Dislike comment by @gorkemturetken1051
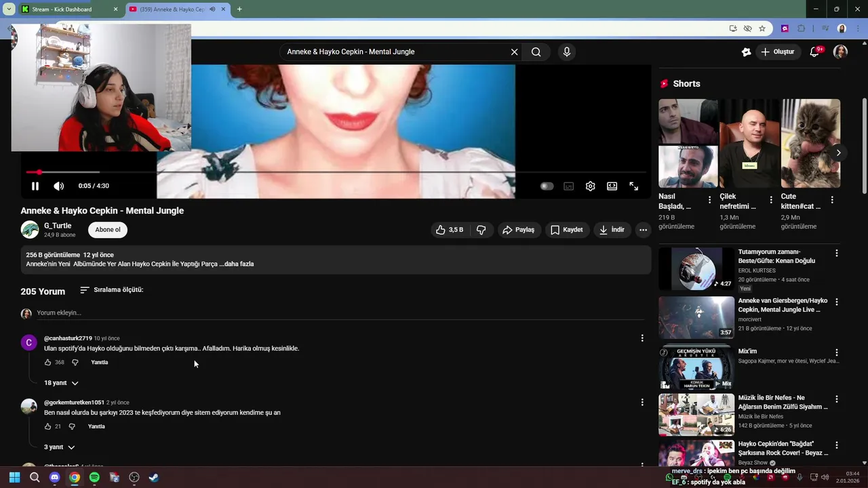This screenshot has height=488, width=868. [72, 427]
